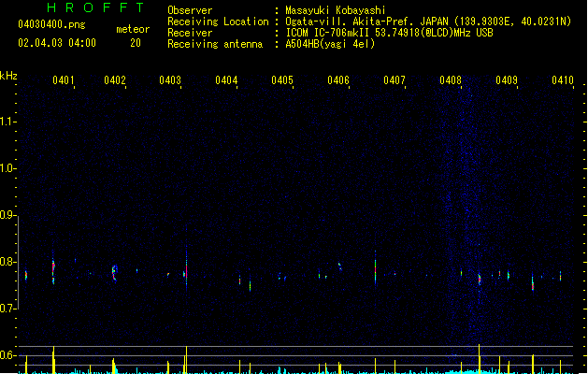Click the A504HB(yagi 4el) antenna value
588x374 pixels.
click(330, 44)
